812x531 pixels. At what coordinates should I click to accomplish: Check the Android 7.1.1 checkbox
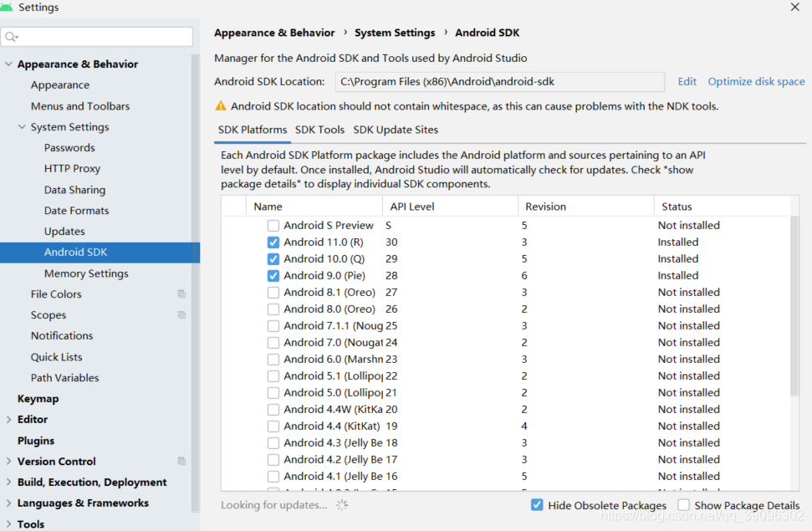(273, 326)
